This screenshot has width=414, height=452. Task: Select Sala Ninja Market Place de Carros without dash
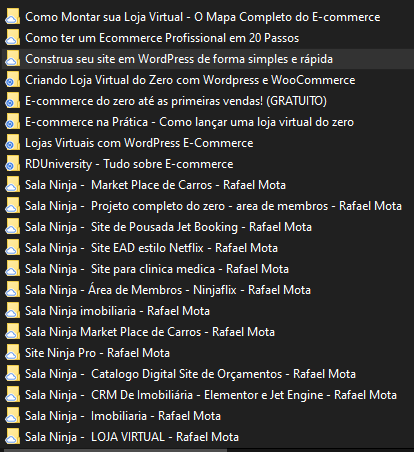pos(150,332)
